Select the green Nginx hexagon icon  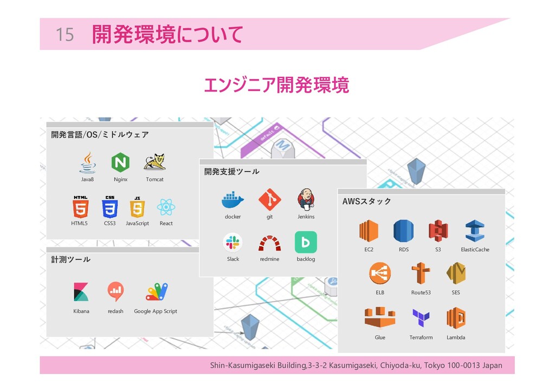click(x=120, y=162)
